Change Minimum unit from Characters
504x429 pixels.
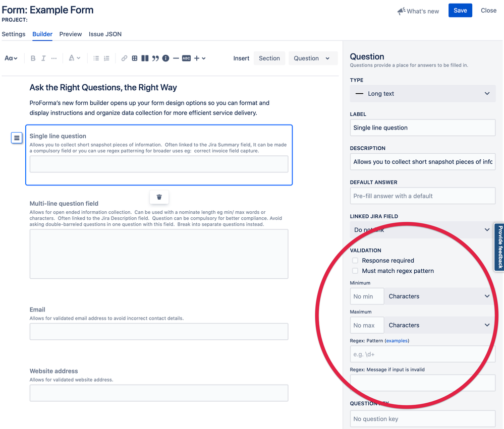pos(438,296)
